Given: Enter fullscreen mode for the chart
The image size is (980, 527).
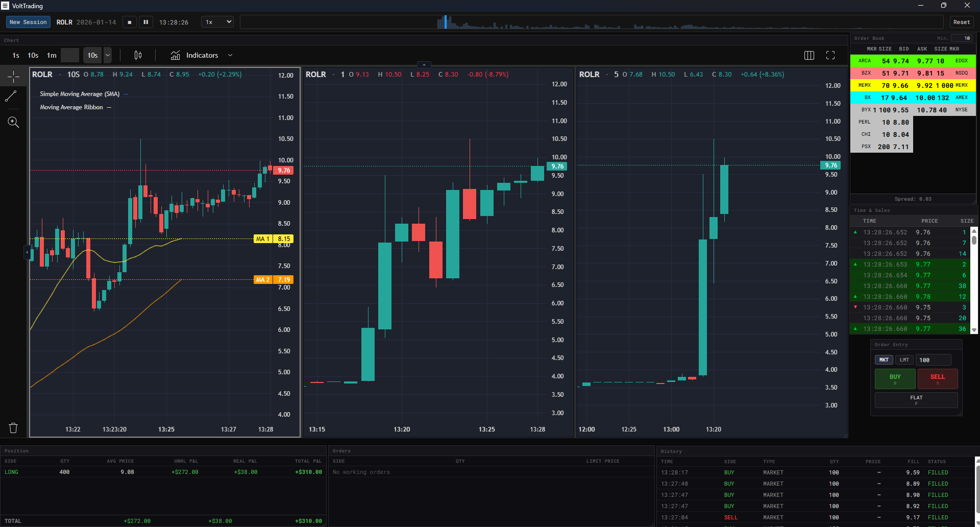Looking at the screenshot, I should [x=830, y=55].
